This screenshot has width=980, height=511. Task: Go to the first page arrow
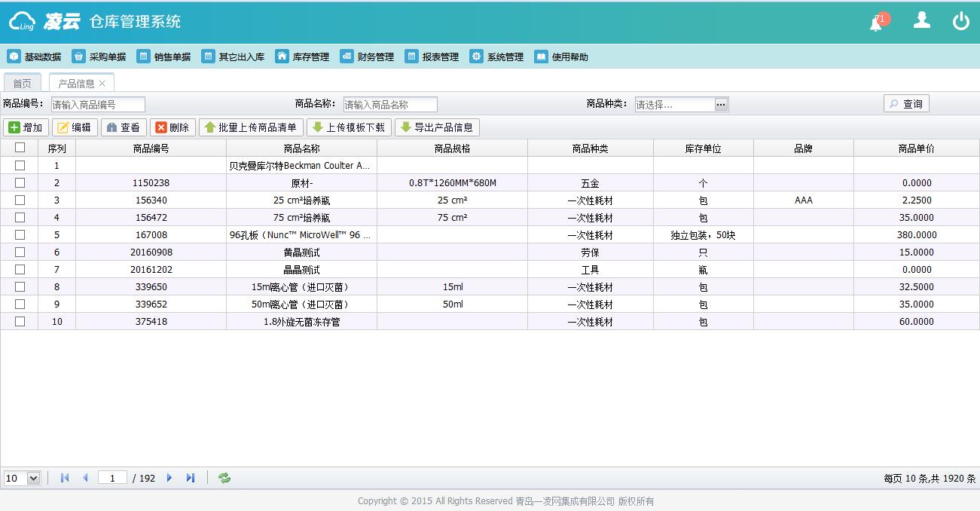coord(65,478)
